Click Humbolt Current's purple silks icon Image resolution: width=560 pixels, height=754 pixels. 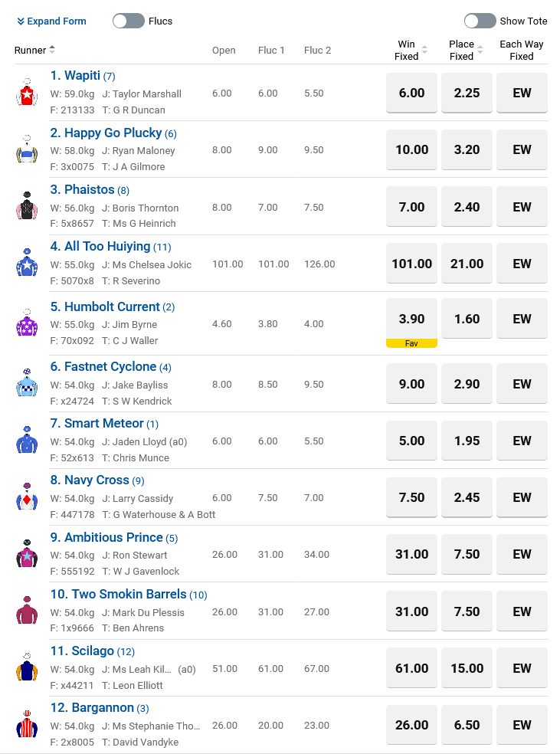point(27,323)
